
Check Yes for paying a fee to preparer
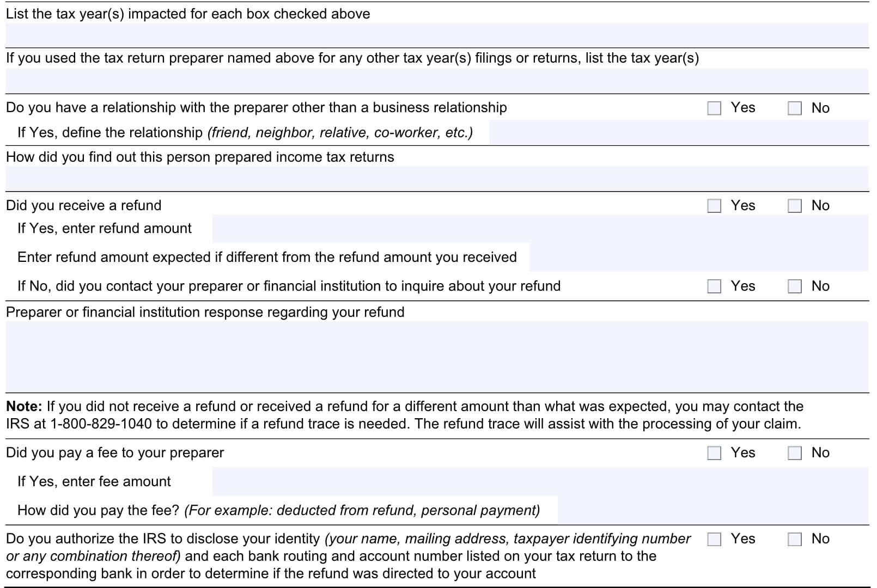714,453
